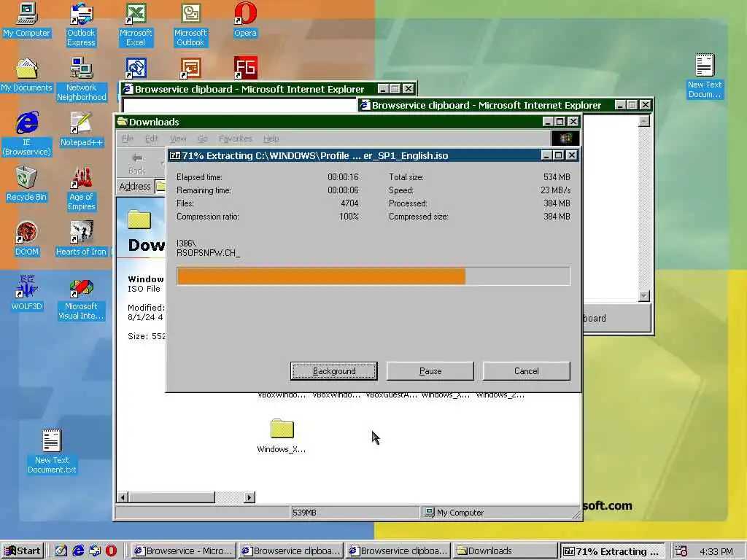Open the top-right New Text Document icon

[705, 76]
